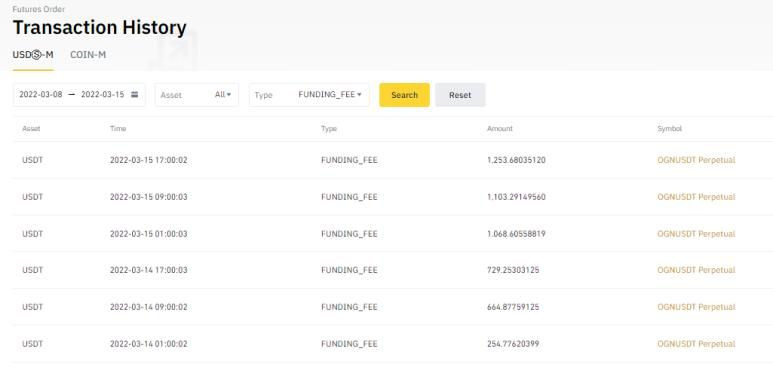Image resolution: width=773 pixels, height=376 pixels.
Task: Select time 2022-03-14 17:00:03
Action: click(148, 270)
